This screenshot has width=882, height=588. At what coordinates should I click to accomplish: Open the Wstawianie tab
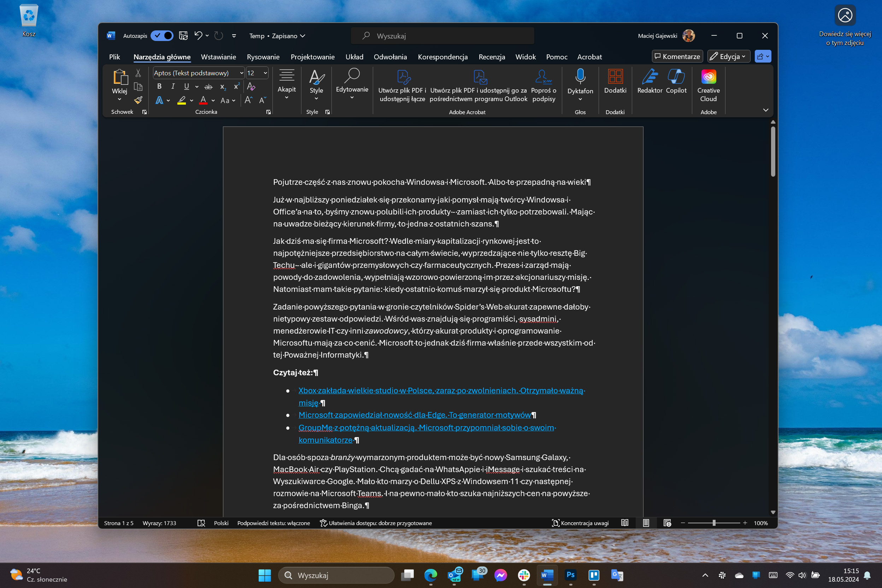pos(218,57)
